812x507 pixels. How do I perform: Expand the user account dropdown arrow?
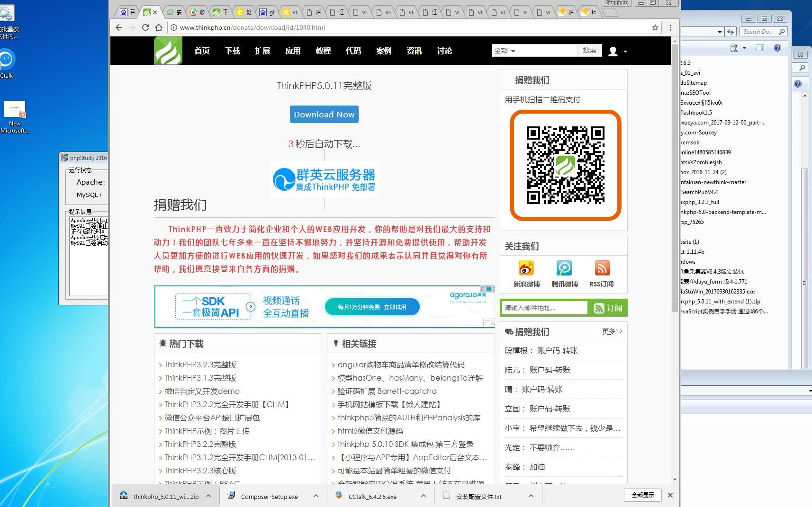tap(625, 52)
